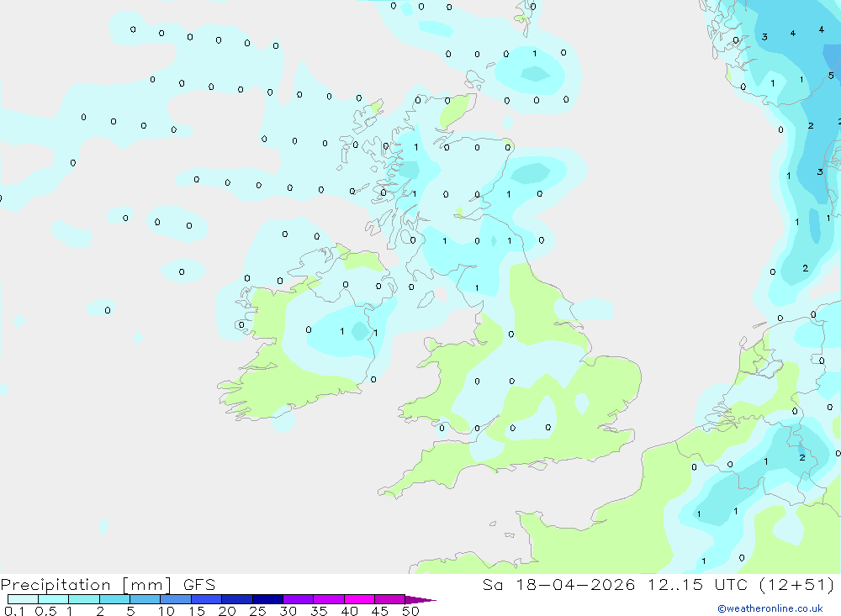Pick the 5–10 mm blue legend swatch
Viewport: 841px width, 616px height.
click(x=145, y=599)
